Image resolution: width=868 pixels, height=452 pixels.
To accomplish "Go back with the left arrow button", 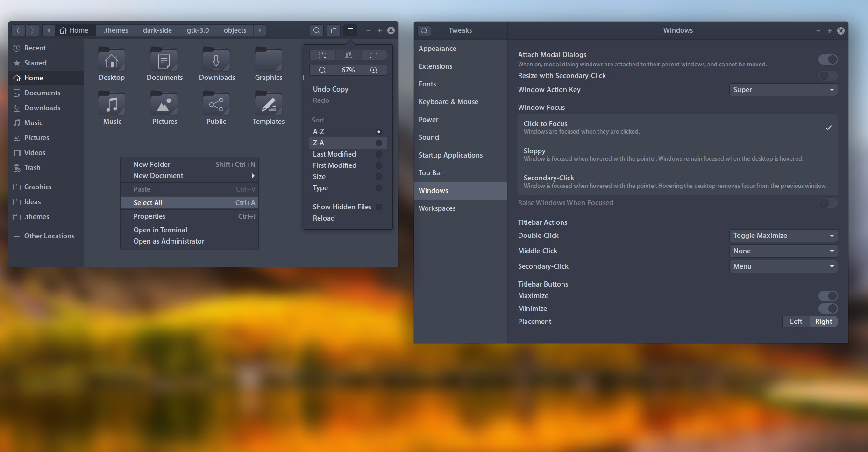I will pos(18,30).
